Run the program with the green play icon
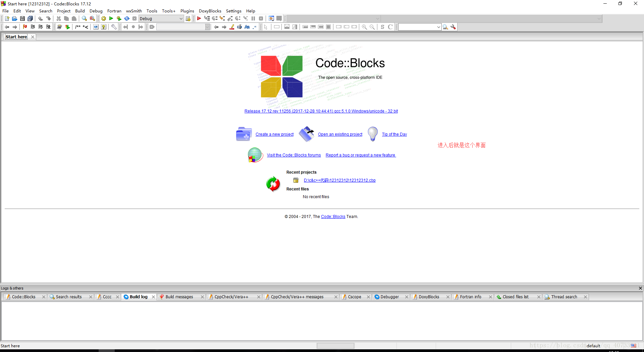Viewport: 644px width, 352px height. [x=111, y=18]
